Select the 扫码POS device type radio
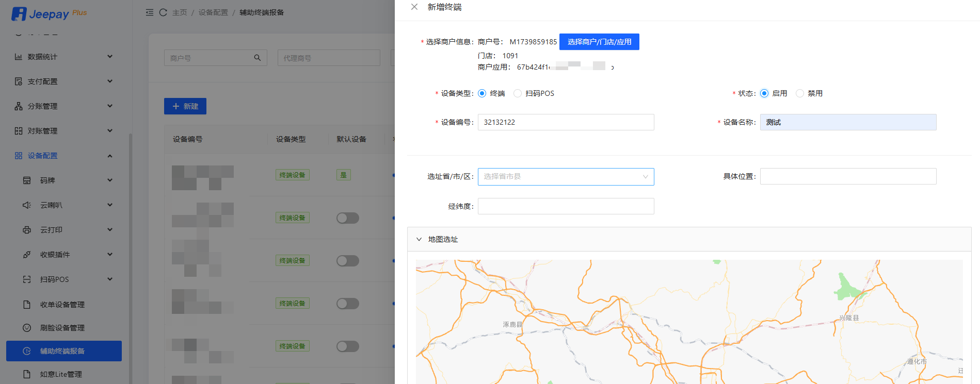 pos(518,93)
